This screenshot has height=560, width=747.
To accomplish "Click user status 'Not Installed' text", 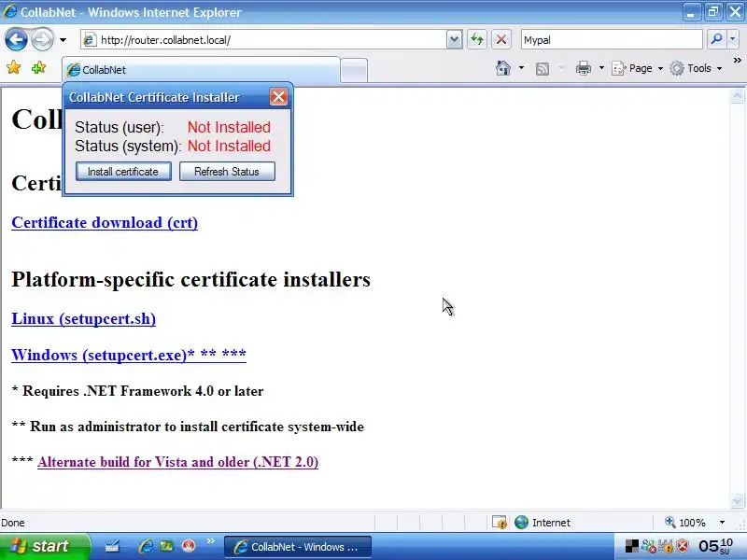I will pyautogui.click(x=229, y=127).
